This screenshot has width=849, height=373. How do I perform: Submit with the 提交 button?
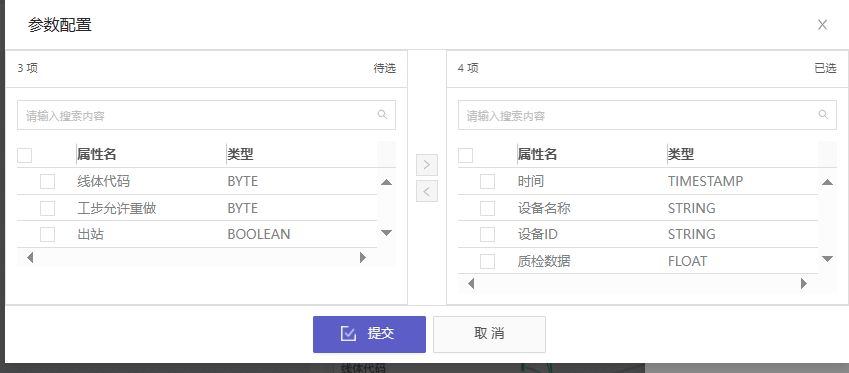click(x=369, y=334)
